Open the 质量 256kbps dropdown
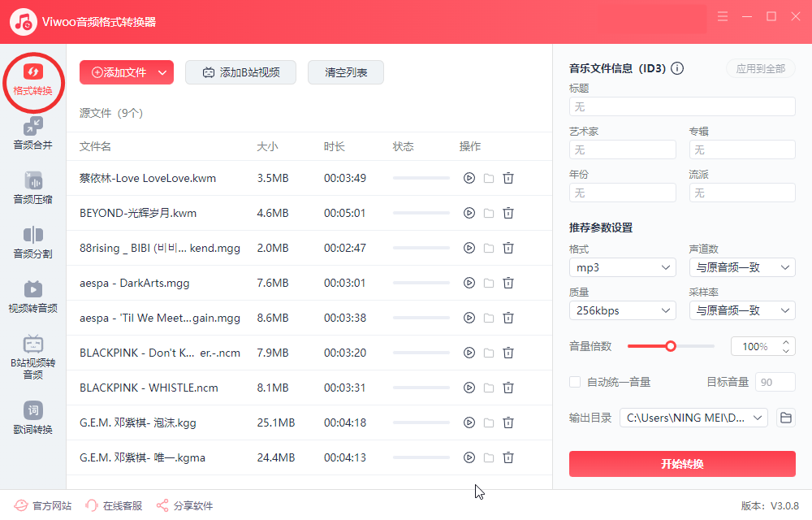The width and height of the screenshot is (812, 520). click(x=623, y=310)
